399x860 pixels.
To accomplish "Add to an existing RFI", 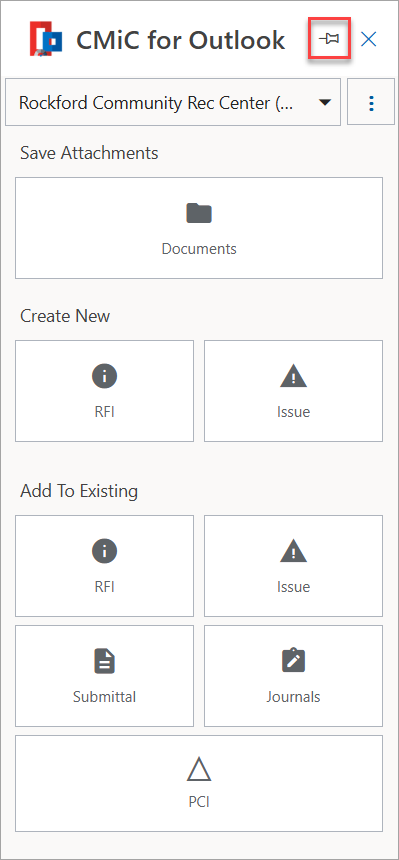I will click(104, 565).
